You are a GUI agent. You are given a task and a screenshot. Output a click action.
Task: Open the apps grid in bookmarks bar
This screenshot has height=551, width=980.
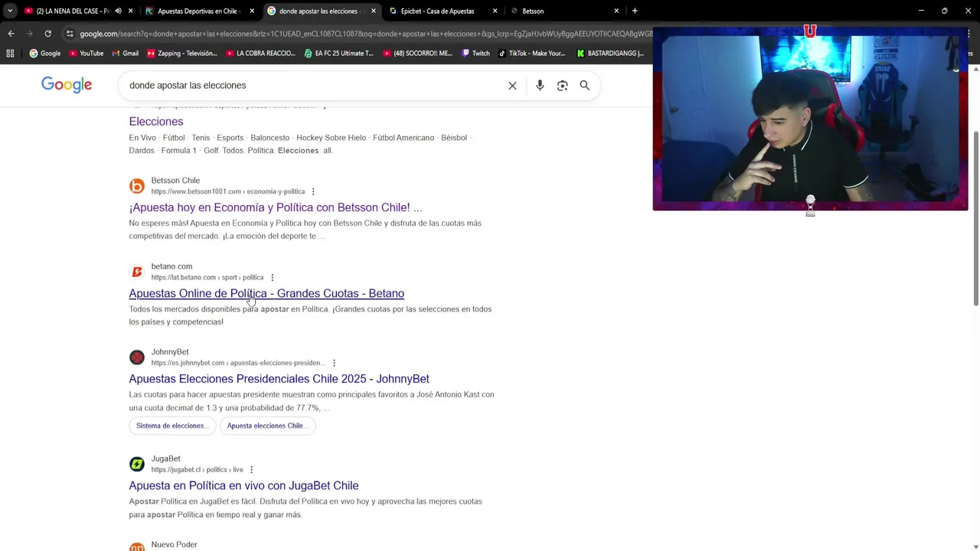[x=10, y=53]
